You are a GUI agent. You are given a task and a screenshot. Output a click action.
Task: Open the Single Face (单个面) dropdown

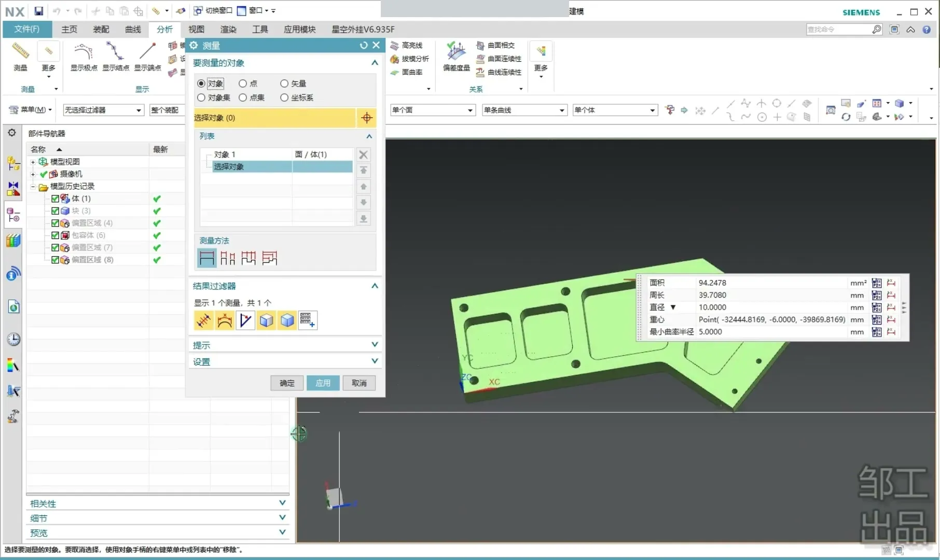point(433,110)
